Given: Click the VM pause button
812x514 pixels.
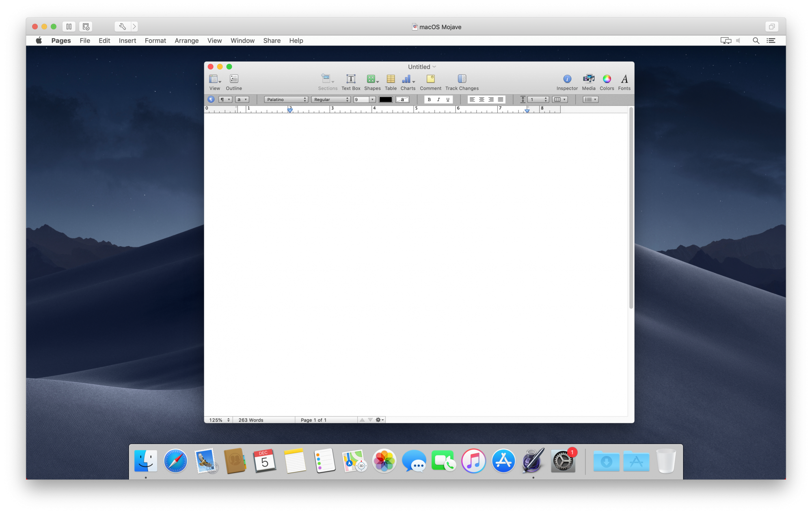Looking at the screenshot, I should pos(69,26).
